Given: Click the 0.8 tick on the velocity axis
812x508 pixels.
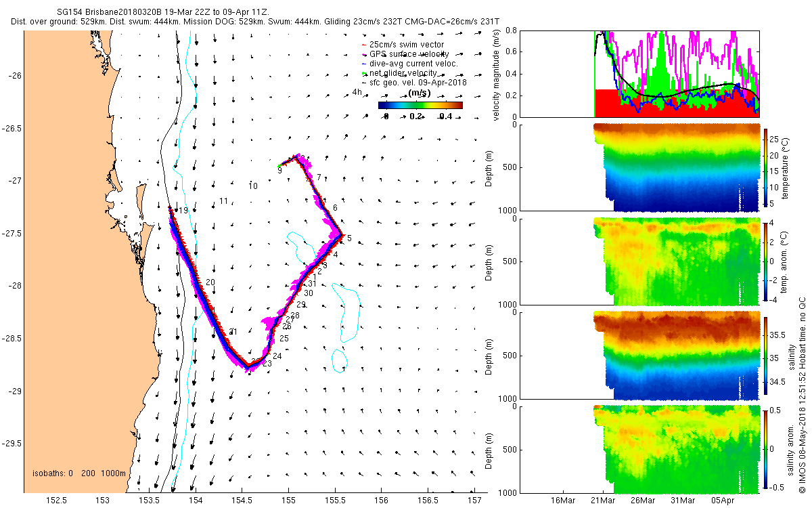Looking at the screenshot, I should tap(512, 31).
